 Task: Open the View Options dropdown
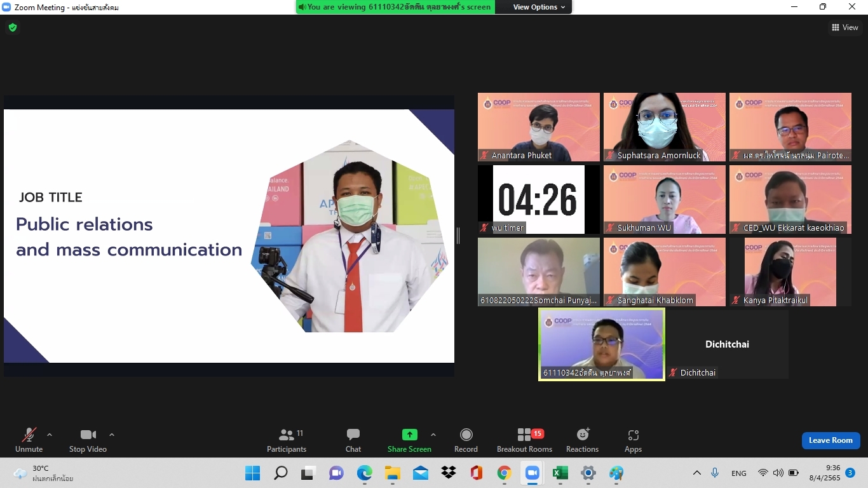tap(539, 7)
